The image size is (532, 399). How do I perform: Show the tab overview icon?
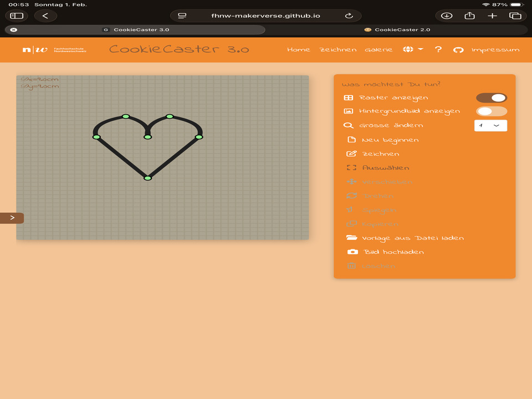515,16
